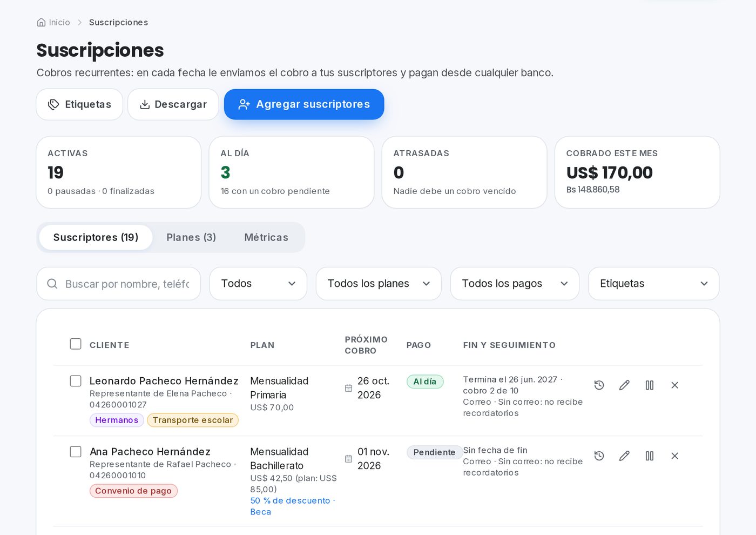Switch to the Métricas tab

[x=266, y=237]
